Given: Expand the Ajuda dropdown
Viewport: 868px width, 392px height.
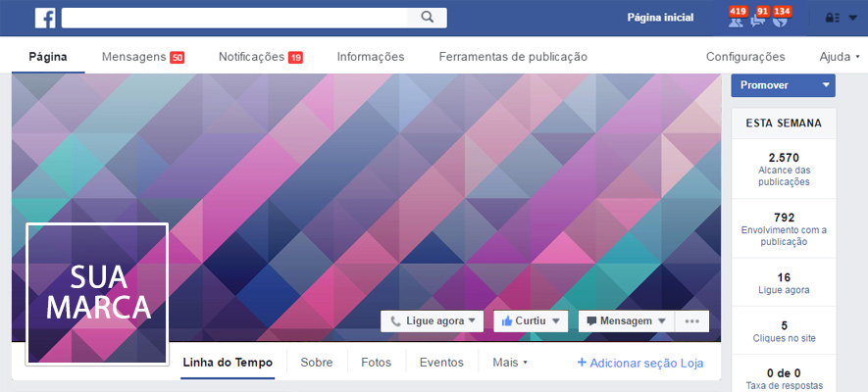Looking at the screenshot, I should click(x=840, y=57).
